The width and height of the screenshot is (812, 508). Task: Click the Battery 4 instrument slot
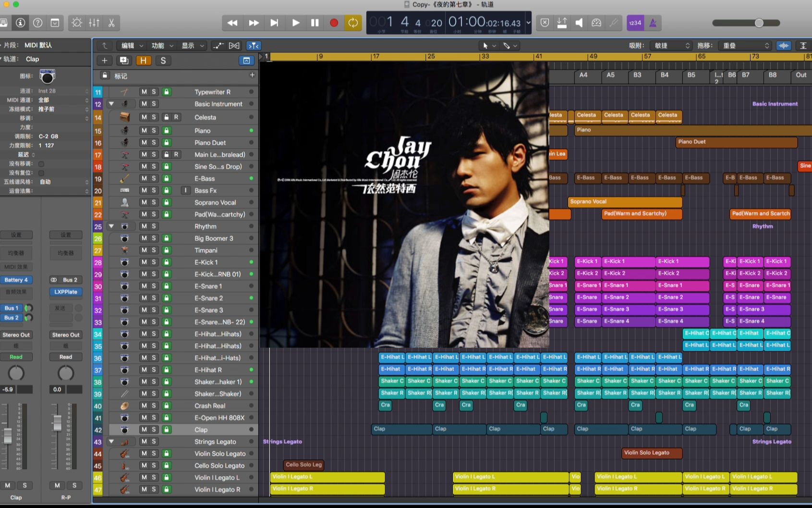pos(16,280)
